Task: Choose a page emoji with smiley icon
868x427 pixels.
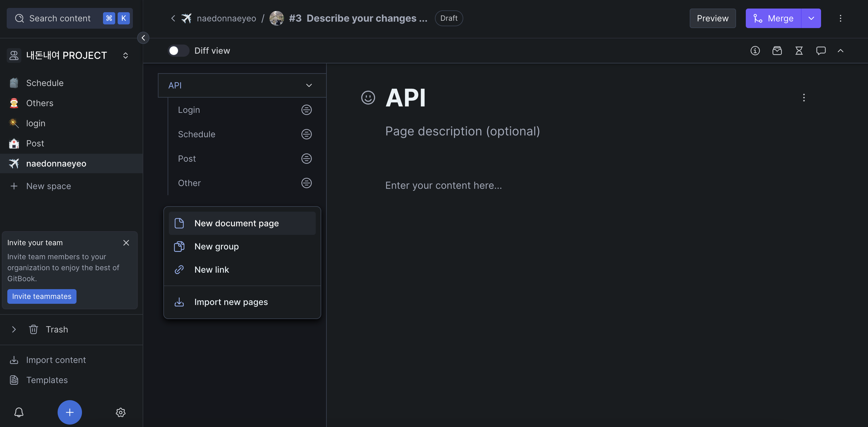Action: point(368,98)
